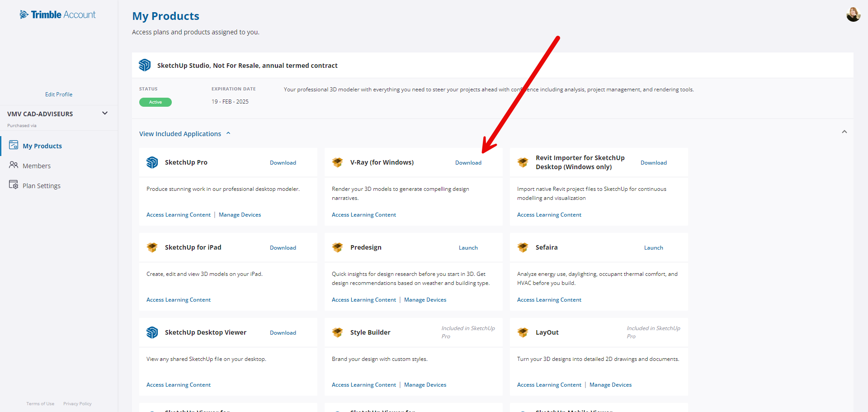Download SketchUp for iPad
The width and height of the screenshot is (868, 412).
click(x=283, y=248)
